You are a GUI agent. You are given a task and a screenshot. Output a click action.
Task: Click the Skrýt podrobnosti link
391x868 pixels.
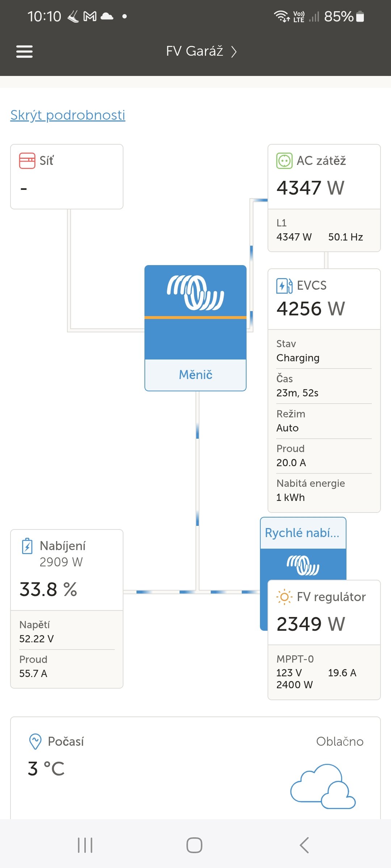68,115
